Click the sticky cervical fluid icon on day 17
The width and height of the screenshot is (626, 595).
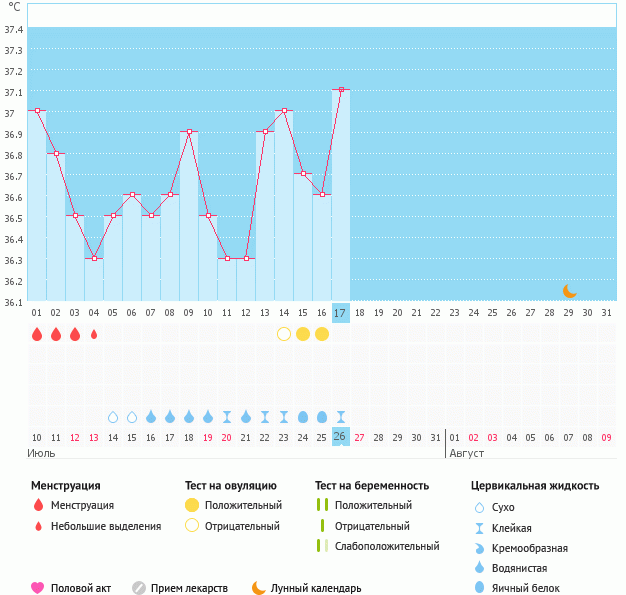[341, 416]
